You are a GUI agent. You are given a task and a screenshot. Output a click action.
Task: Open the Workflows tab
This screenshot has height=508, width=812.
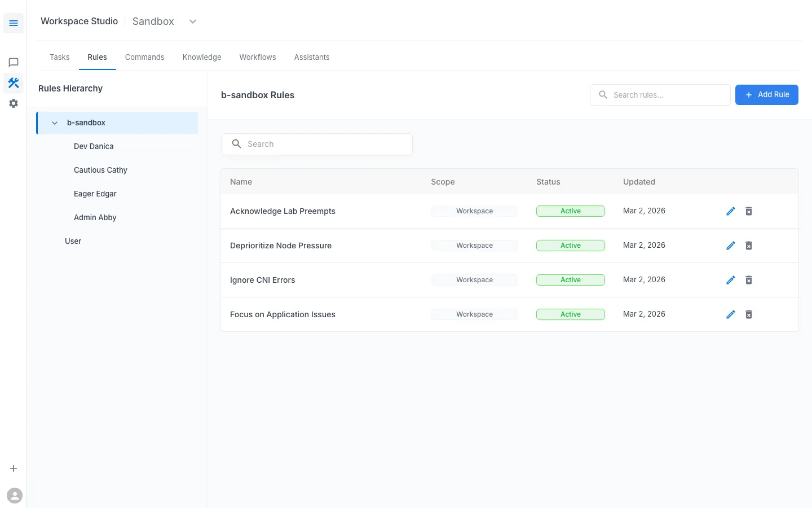[x=258, y=57]
